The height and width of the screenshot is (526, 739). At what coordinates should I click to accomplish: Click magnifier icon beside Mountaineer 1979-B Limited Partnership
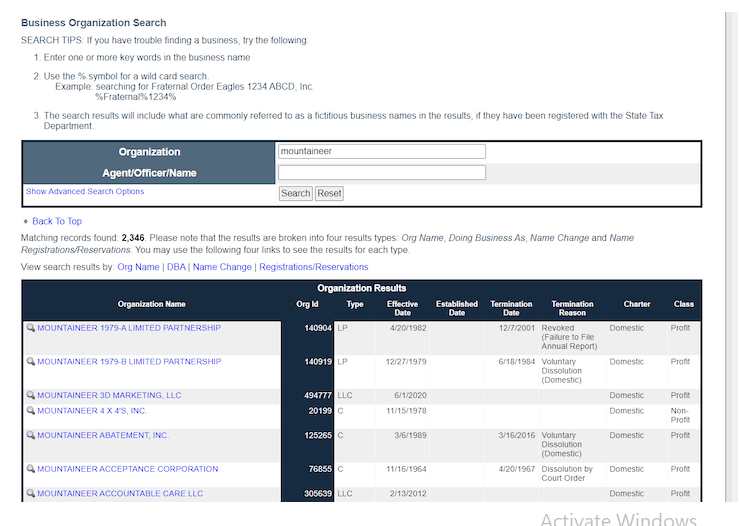coord(30,361)
